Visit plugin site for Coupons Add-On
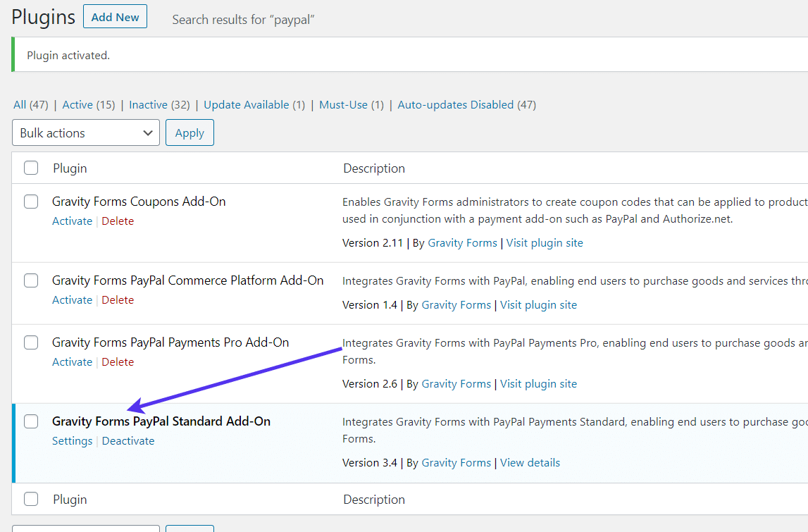This screenshot has width=808, height=532. [x=544, y=242]
